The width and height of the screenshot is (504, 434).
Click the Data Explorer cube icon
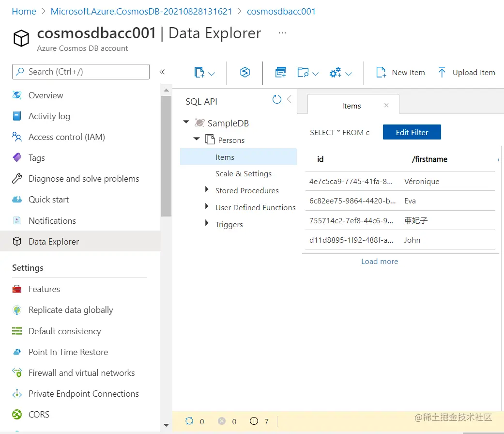tap(17, 242)
